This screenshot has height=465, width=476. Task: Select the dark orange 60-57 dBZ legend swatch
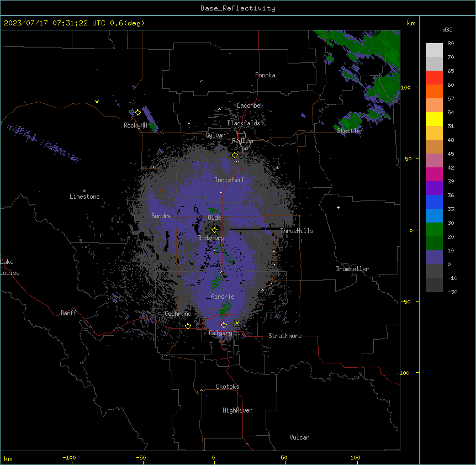pyautogui.click(x=434, y=91)
